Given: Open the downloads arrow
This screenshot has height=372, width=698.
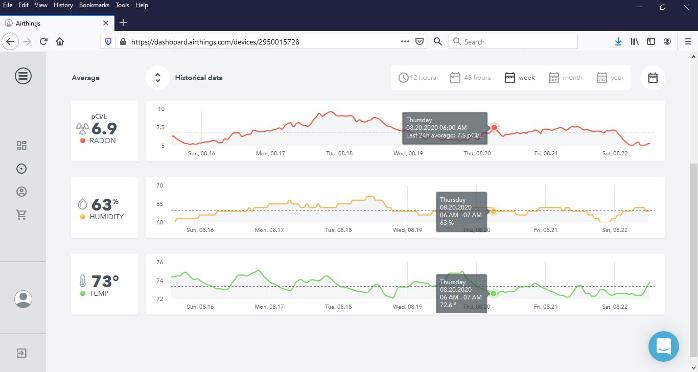Looking at the screenshot, I should 618,41.
